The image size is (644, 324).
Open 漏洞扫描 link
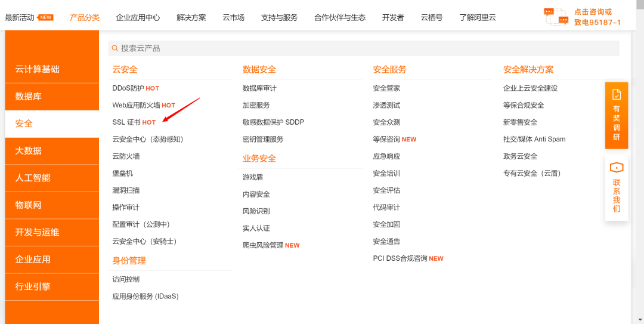click(x=126, y=190)
